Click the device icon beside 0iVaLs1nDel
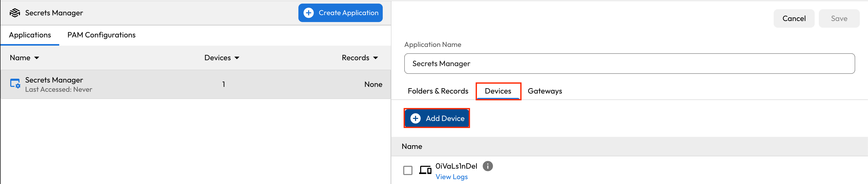The image size is (868, 184). click(x=425, y=170)
